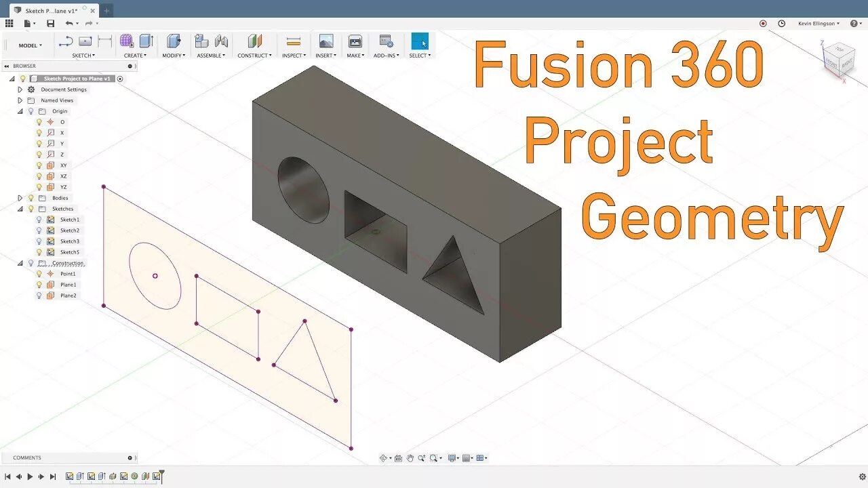Expand the Bodies folder
Image resolution: width=868 pixels, height=488 pixels.
point(20,198)
